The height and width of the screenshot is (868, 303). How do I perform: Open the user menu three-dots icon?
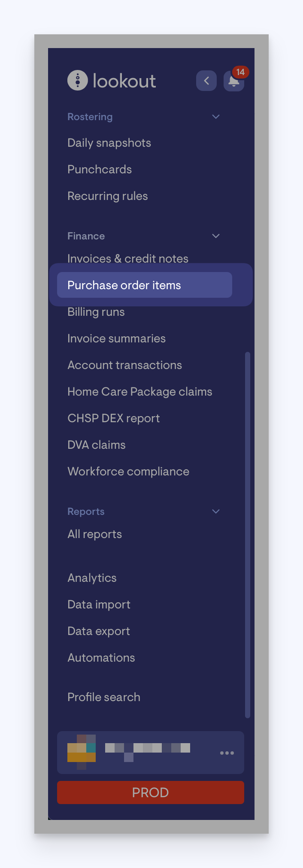tap(227, 753)
